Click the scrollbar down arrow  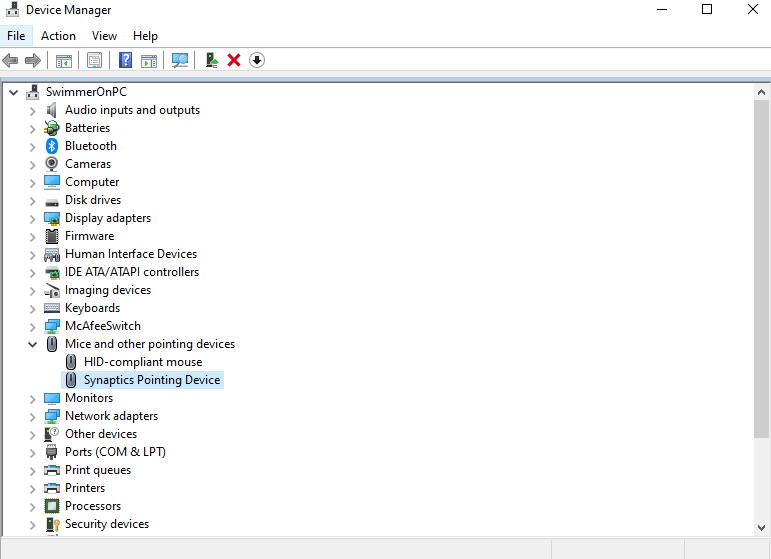tap(761, 528)
